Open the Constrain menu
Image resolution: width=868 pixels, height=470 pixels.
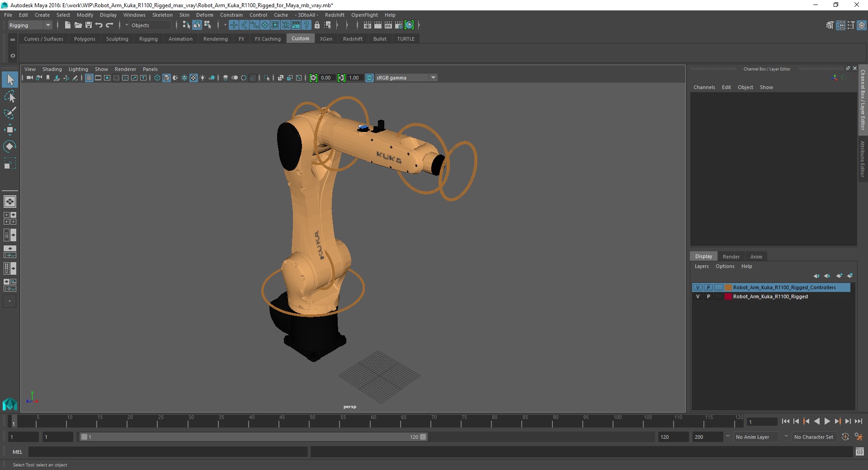[231, 15]
